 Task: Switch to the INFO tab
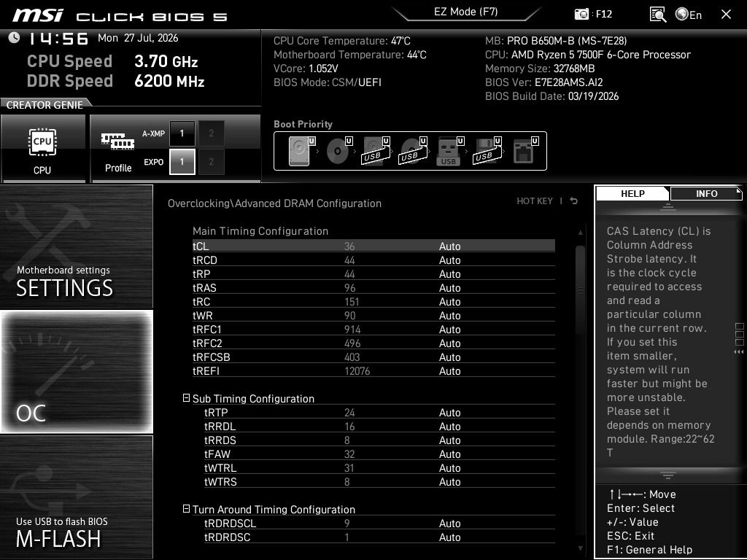point(706,194)
